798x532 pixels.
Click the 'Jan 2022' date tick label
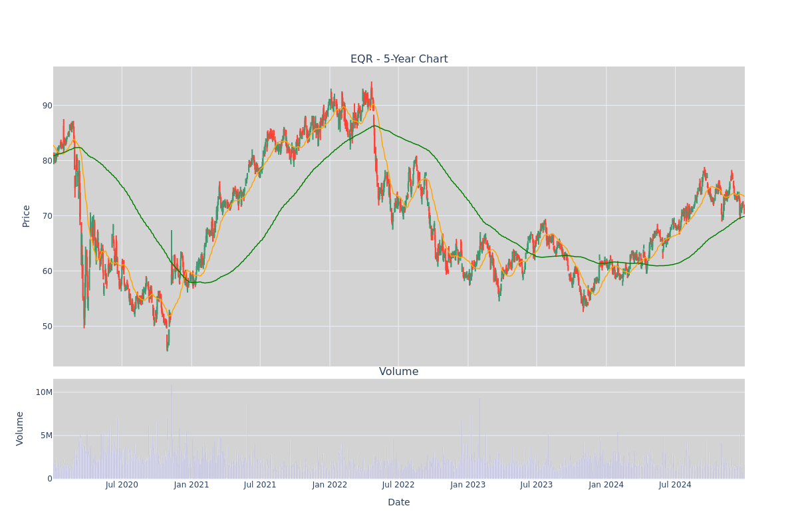point(330,485)
